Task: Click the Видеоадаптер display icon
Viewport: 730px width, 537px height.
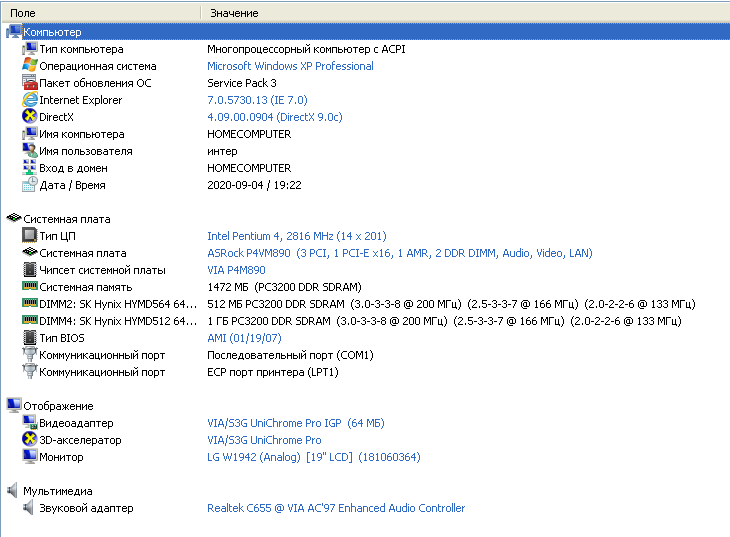Action: (30, 423)
